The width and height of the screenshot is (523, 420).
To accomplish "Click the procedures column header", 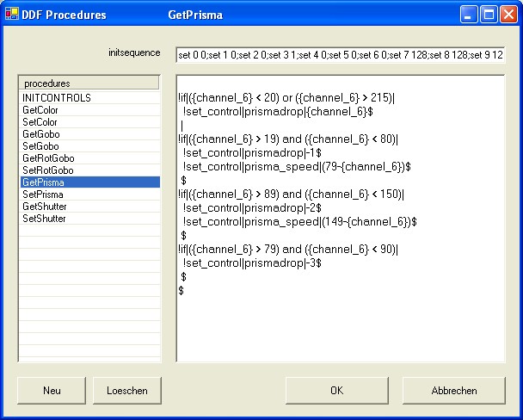I will [x=89, y=83].
